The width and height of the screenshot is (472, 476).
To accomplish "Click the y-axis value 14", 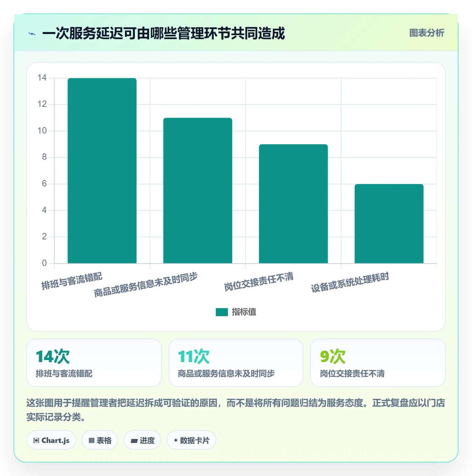I will click(x=42, y=78).
